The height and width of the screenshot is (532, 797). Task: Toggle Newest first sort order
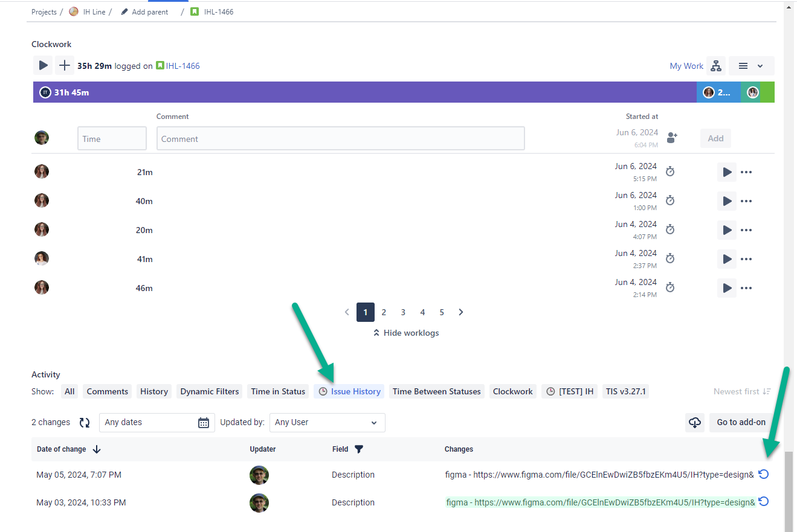click(742, 391)
